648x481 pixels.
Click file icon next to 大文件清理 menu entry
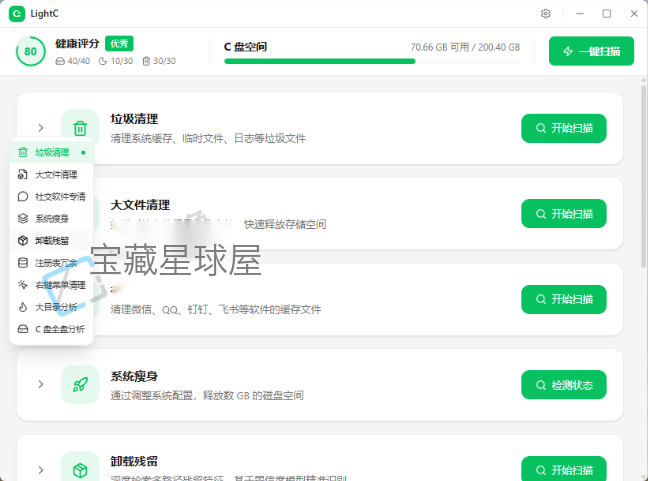click(x=23, y=174)
